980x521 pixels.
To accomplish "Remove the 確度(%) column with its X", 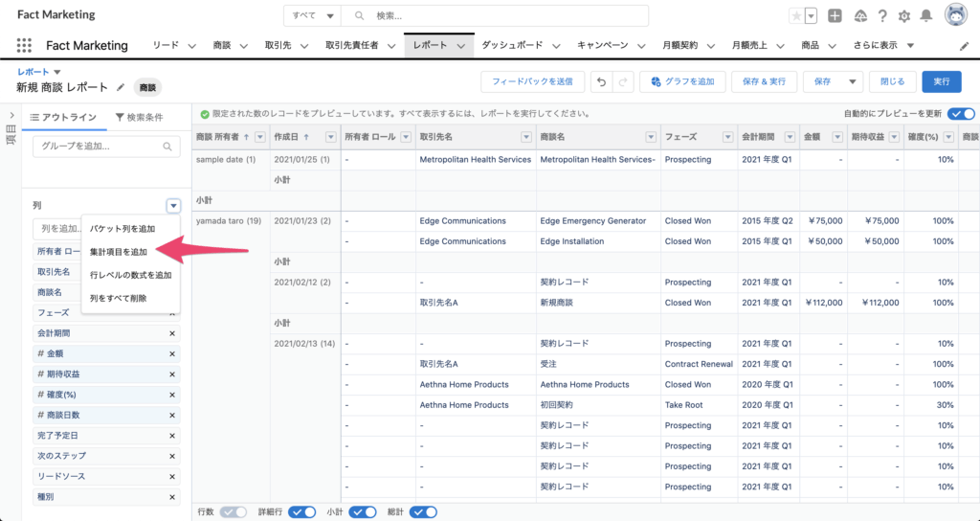I will pyautogui.click(x=172, y=396).
